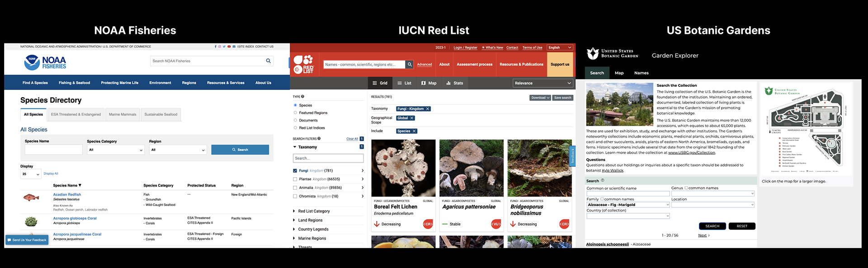Click VU badge on Agaricus pattersoniae
This screenshot has height=268, width=868.
tap(496, 224)
